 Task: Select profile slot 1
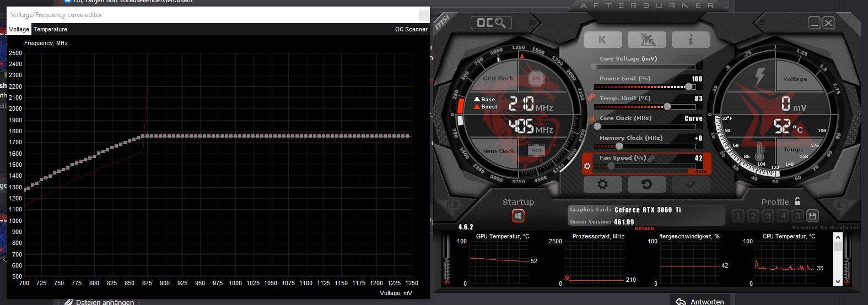(738, 216)
